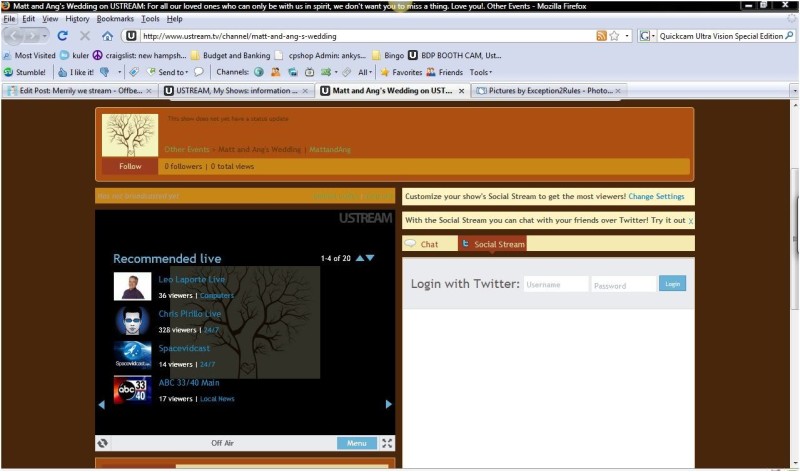Click the Twitter Username field

(x=556, y=284)
